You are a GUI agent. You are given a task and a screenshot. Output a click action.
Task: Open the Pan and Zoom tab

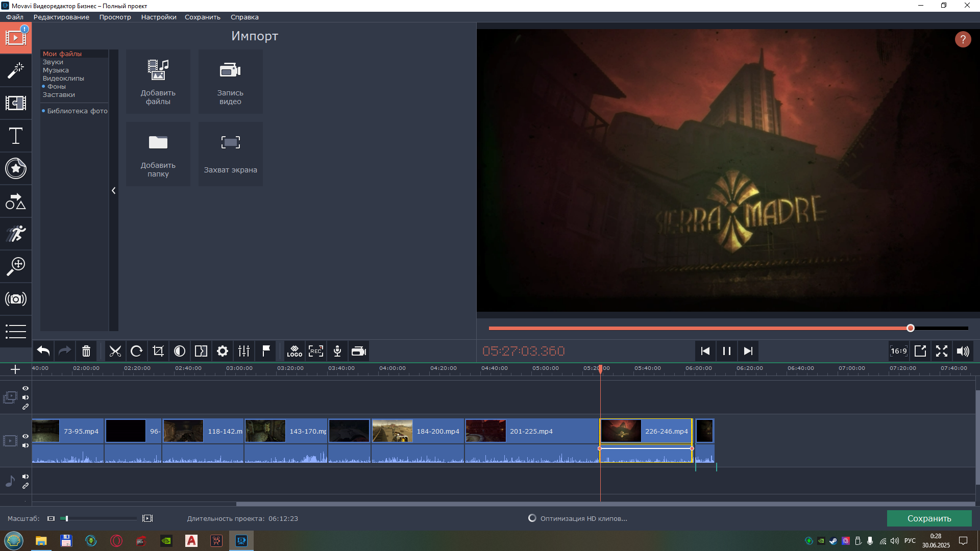click(16, 266)
